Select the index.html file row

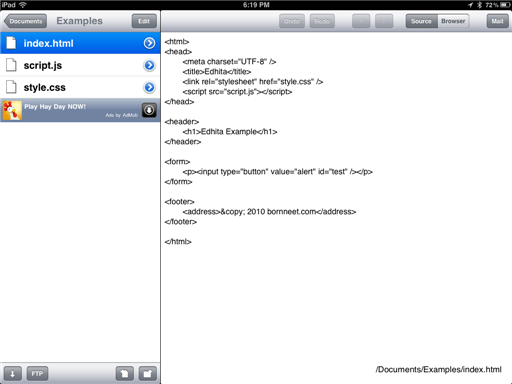tap(80, 43)
